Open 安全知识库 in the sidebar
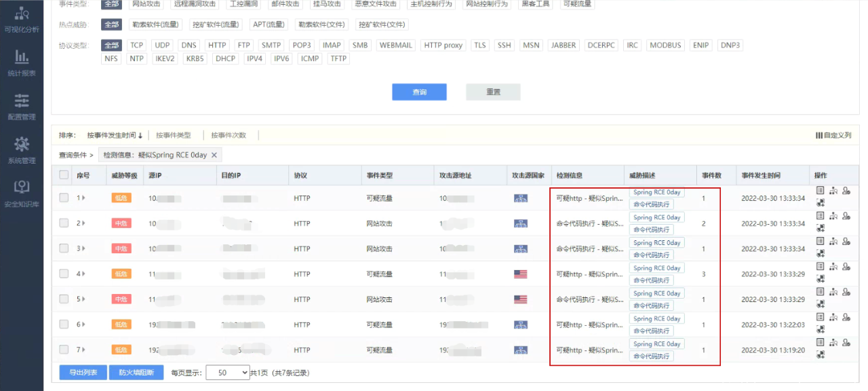868x391 pixels. 22,193
